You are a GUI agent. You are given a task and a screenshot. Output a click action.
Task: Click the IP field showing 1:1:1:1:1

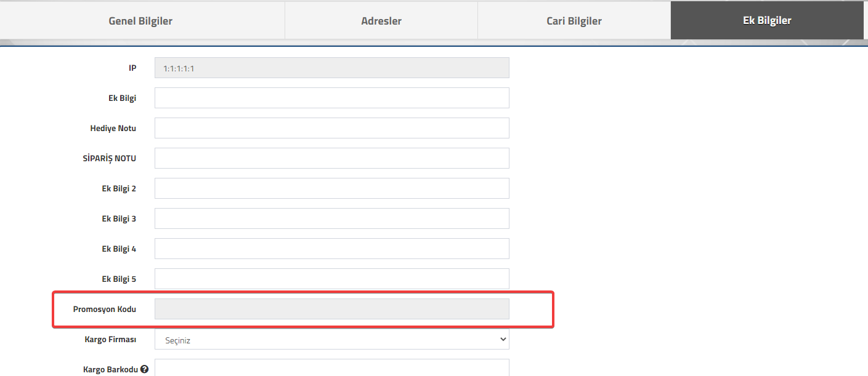[332, 68]
